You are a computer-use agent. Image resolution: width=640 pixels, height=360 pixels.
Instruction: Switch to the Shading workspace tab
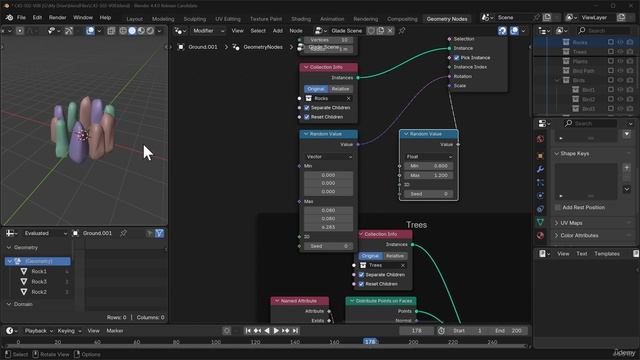[x=301, y=19]
